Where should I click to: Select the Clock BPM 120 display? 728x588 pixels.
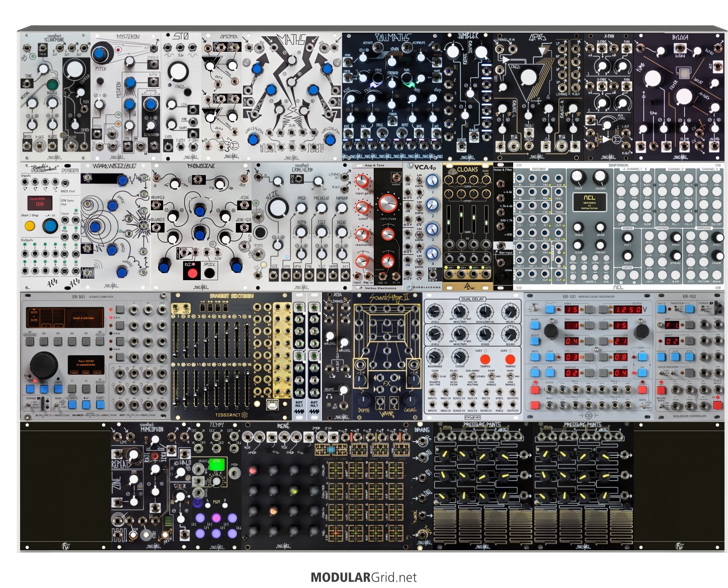(41, 202)
